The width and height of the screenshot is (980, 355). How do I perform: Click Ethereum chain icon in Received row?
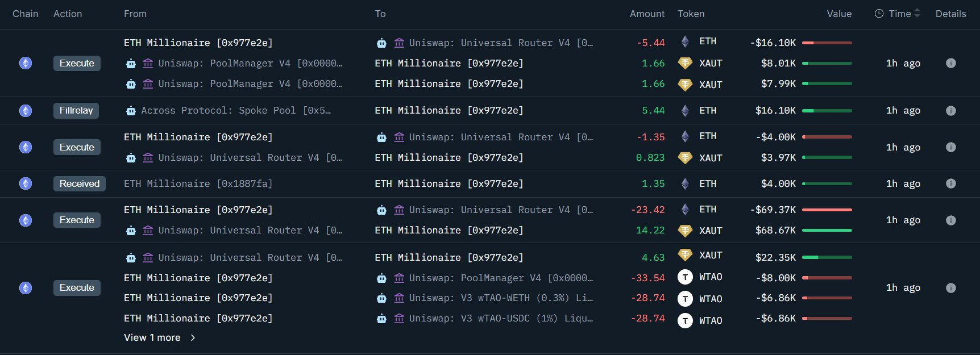click(x=26, y=183)
